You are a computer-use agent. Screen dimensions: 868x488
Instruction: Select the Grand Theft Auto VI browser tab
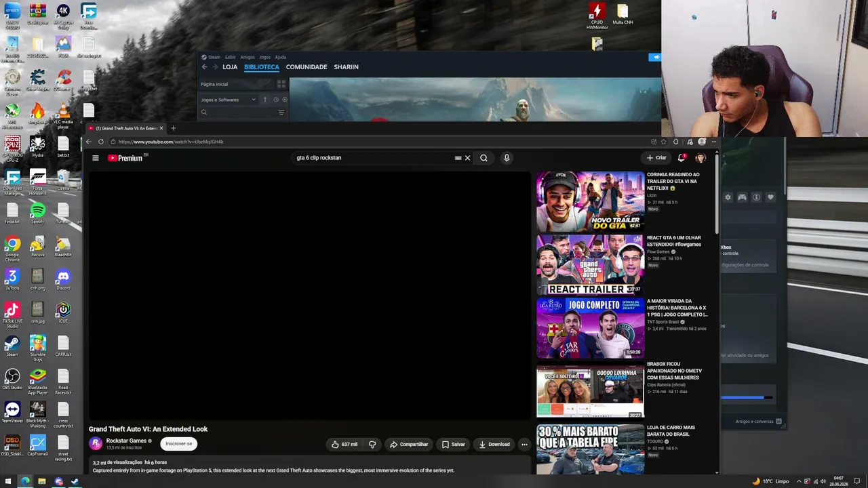coord(125,128)
